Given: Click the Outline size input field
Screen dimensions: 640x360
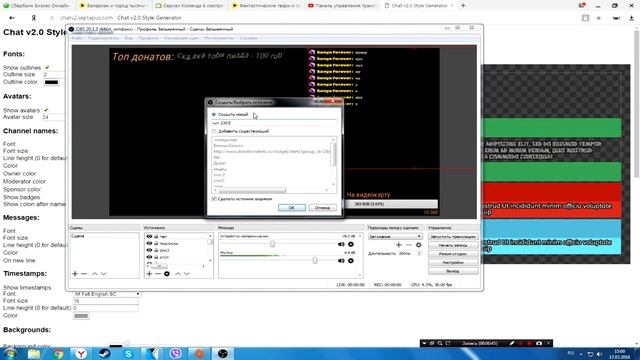Looking at the screenshot, I should pos(53,75).
